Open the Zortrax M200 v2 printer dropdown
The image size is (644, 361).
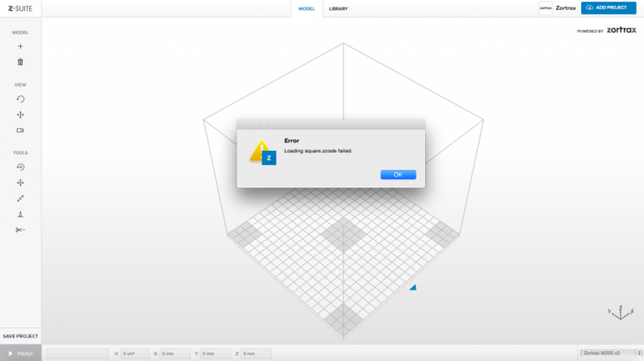610,353
